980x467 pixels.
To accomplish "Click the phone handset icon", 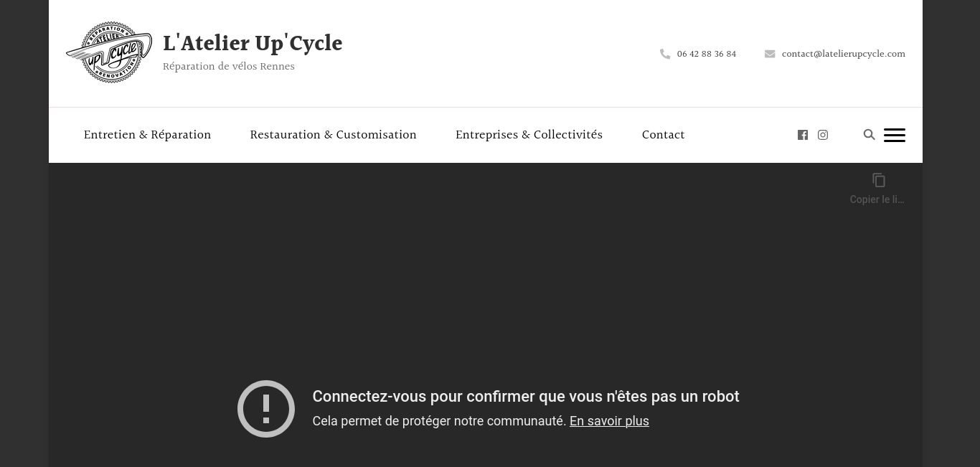I will (665, 54).
